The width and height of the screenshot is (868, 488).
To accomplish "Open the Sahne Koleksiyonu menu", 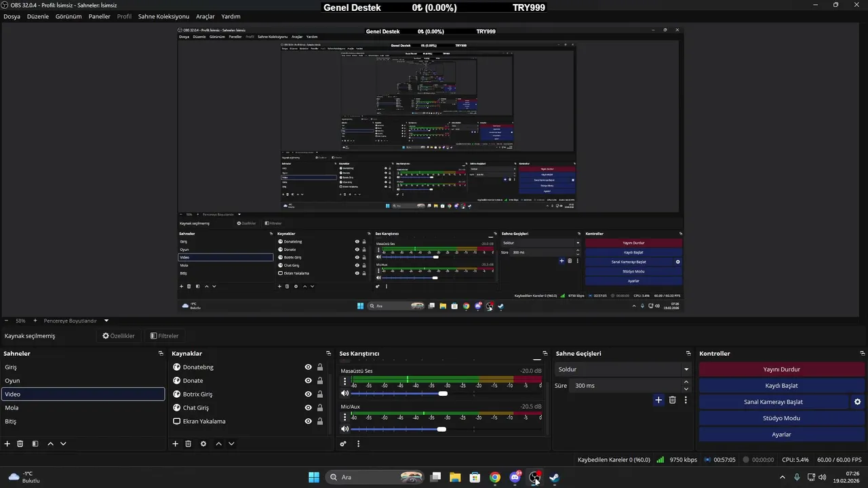I will pos(163,16).
